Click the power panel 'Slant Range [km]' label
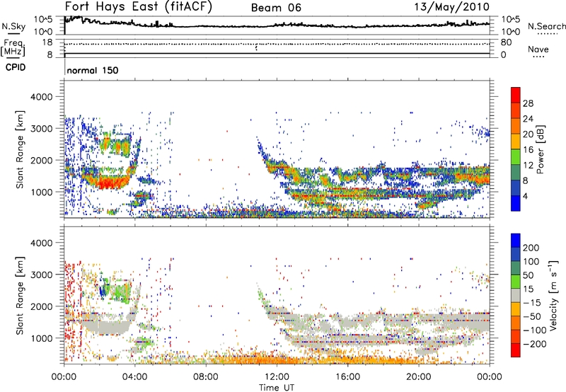The width and height of the screenshot is (566, 392). 20,149
